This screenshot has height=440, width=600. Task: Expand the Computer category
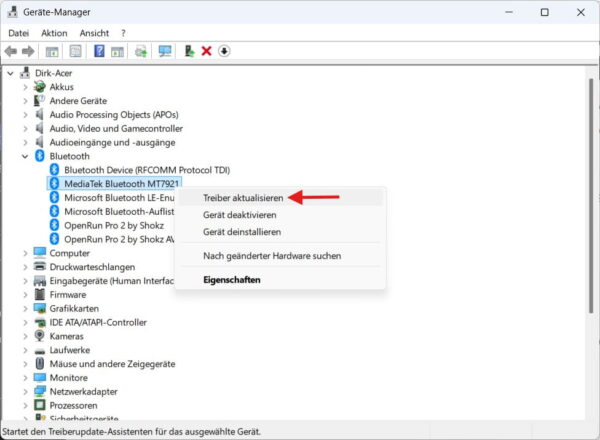(x=25, y=253)
